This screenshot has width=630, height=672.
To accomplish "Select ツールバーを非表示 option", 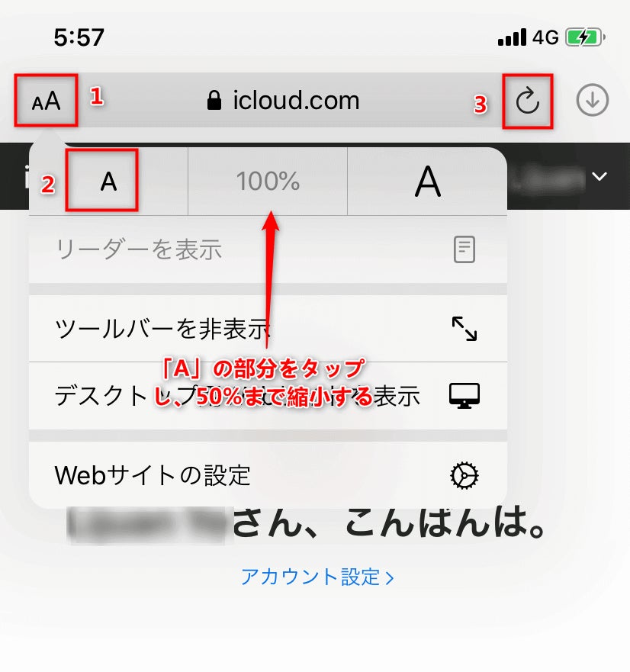I will click(x=268, y=329).
